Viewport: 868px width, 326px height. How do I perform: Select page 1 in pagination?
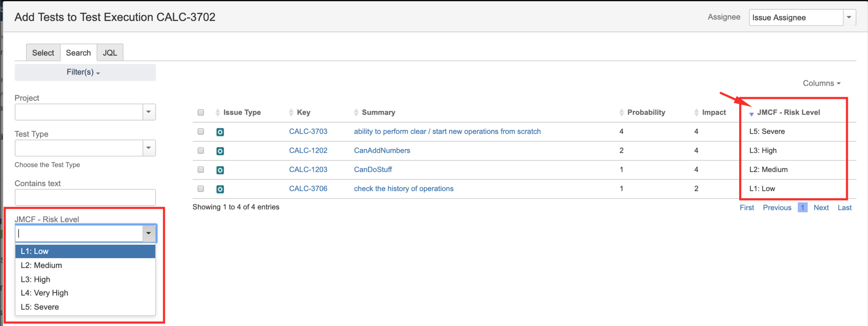click(803, 208)
